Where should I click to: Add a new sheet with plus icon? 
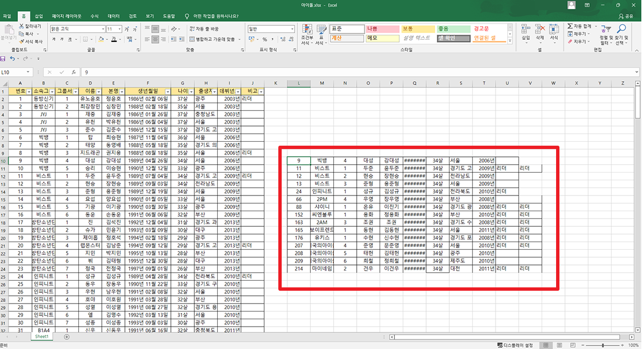click(x=67, y=337)
